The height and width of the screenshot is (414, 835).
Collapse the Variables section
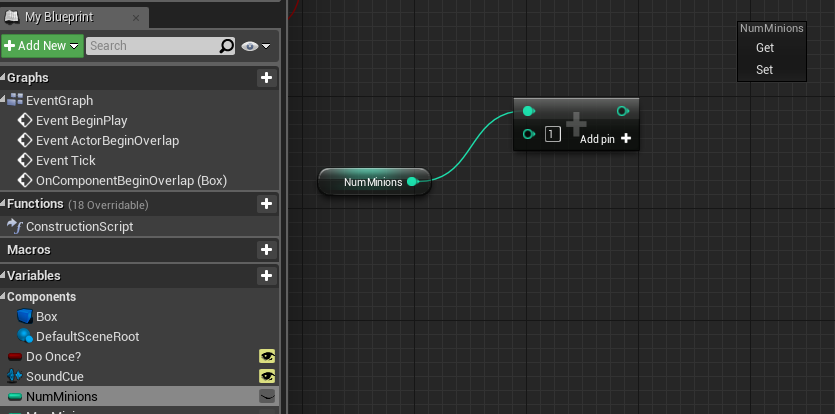coord(3,275)
